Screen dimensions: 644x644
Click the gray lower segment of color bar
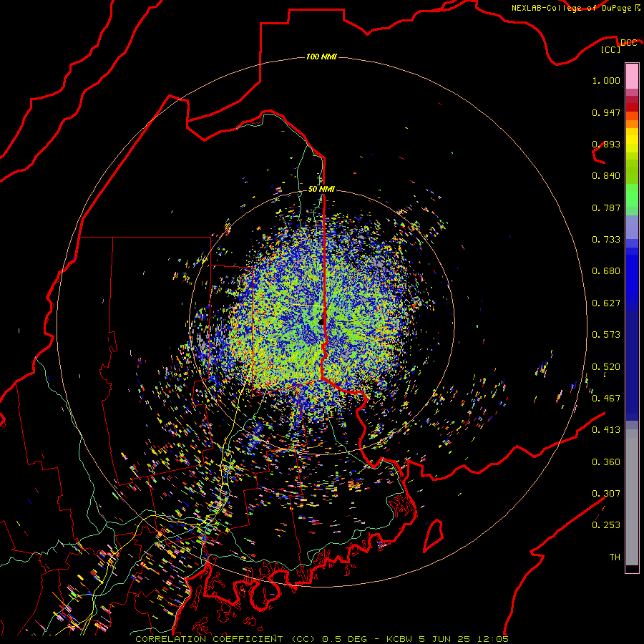click(632, 497)
